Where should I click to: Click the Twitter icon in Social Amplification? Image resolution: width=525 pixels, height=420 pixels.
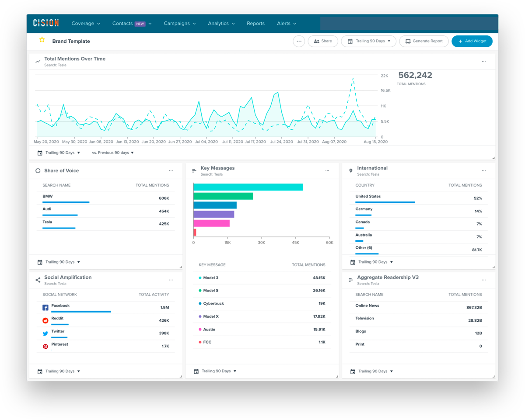point(45,333)
